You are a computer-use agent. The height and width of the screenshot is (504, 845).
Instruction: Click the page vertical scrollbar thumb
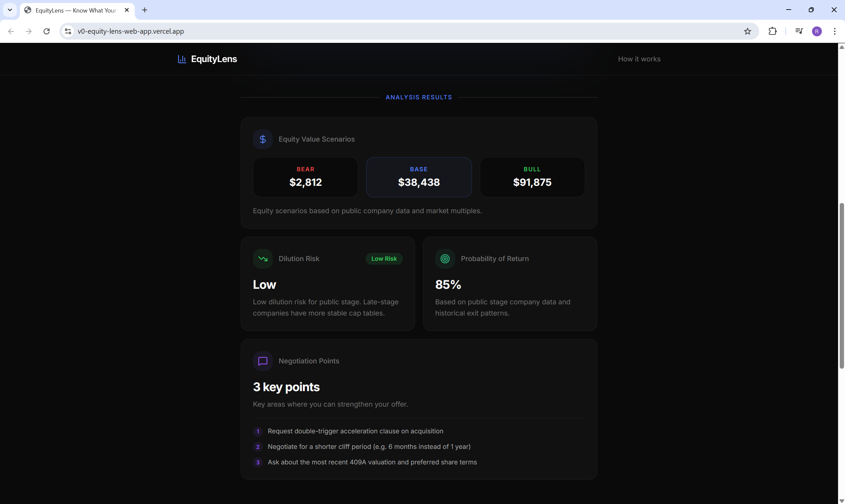tap(841, 285)
